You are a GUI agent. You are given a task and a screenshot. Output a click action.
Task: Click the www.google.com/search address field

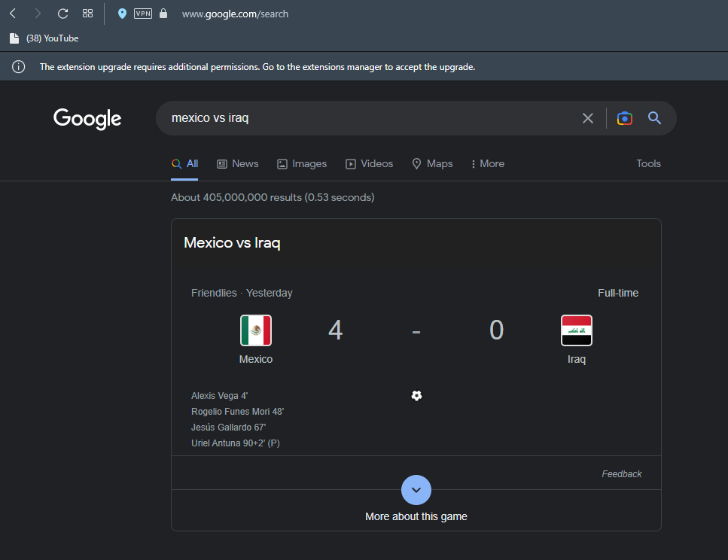click(235, 14)
